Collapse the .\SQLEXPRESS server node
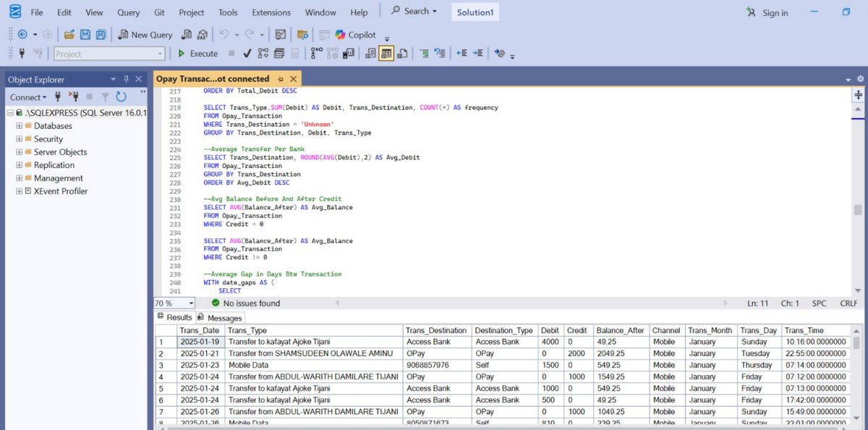 [10, 113]
